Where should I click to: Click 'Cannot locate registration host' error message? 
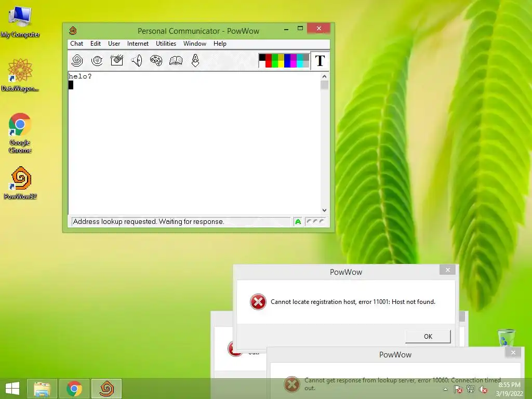353,302
